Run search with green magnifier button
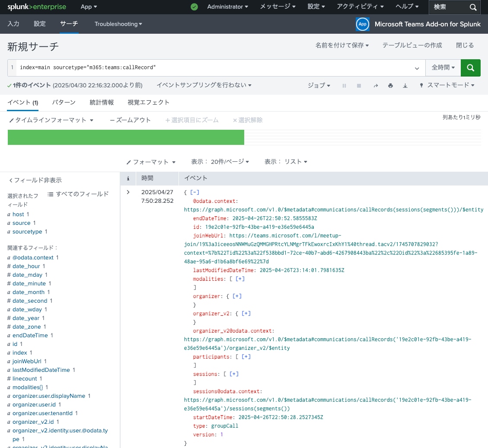Image resolution: width=488 pixels, height=448 pixels. click(470, 67)
